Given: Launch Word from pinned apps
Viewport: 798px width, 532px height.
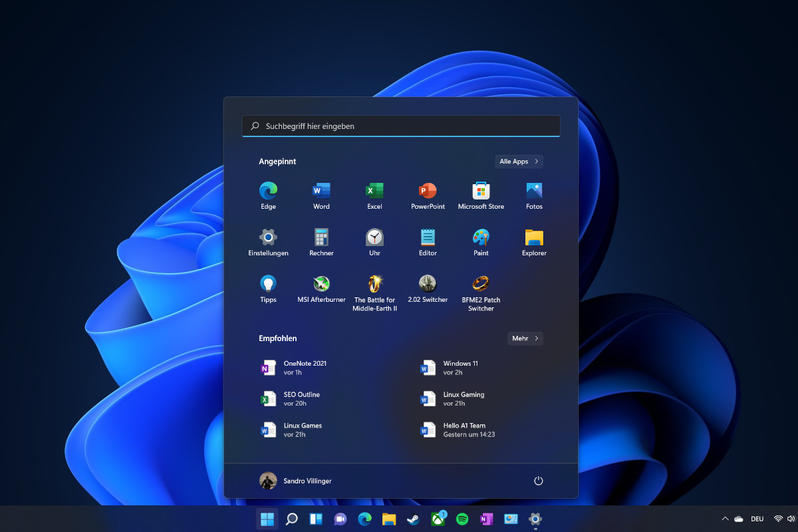Looking at the screenshot, I should pyautogui.click(x=321, y=196).
